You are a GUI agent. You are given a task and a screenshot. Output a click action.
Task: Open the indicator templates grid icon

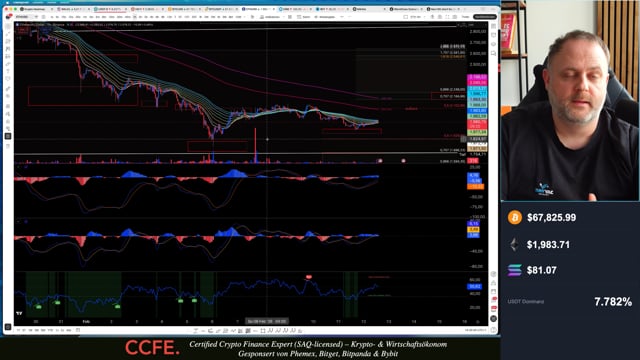tap(290, 17)
